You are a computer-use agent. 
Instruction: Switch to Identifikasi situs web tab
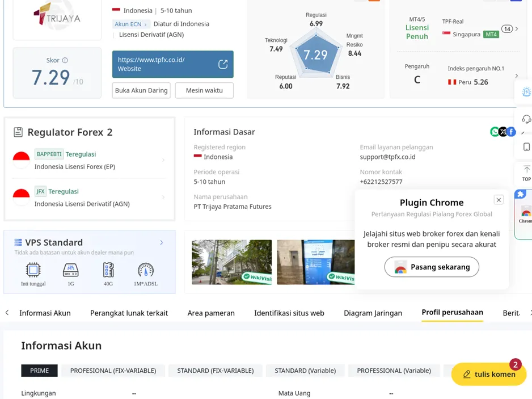tap(289, 313)
